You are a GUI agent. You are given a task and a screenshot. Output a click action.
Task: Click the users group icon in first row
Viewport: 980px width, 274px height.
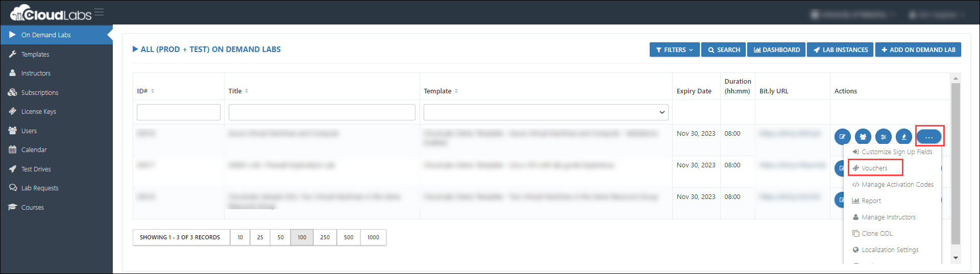pos(863,137)
